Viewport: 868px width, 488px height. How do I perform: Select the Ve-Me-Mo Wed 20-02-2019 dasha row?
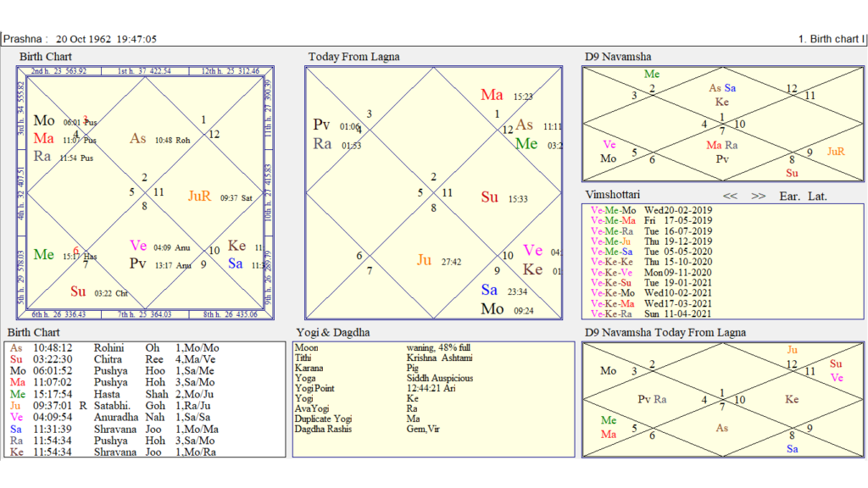click(651, 210)
